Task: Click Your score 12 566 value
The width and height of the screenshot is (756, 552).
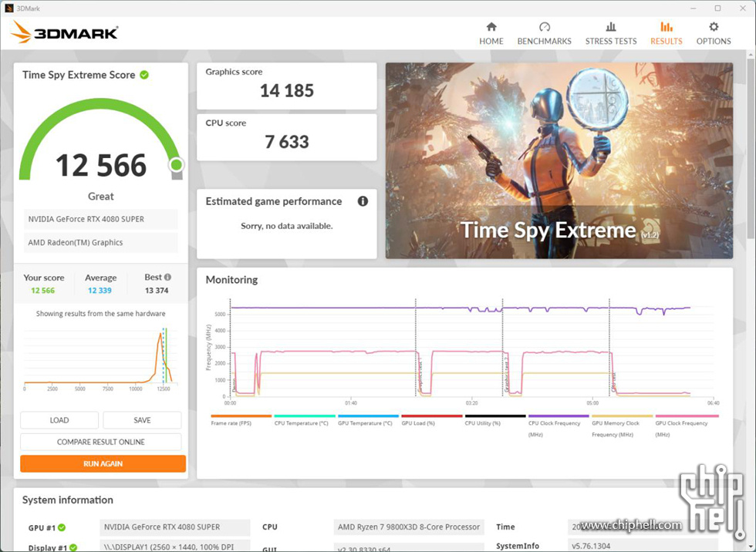Action: coord(43,291)
